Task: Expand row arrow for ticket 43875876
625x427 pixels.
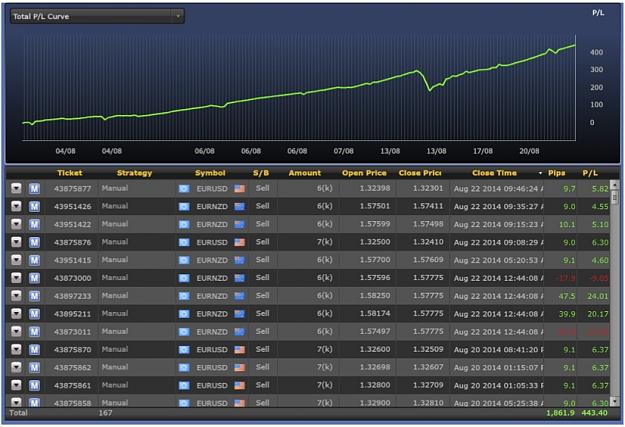Action: tap(16, 242)
